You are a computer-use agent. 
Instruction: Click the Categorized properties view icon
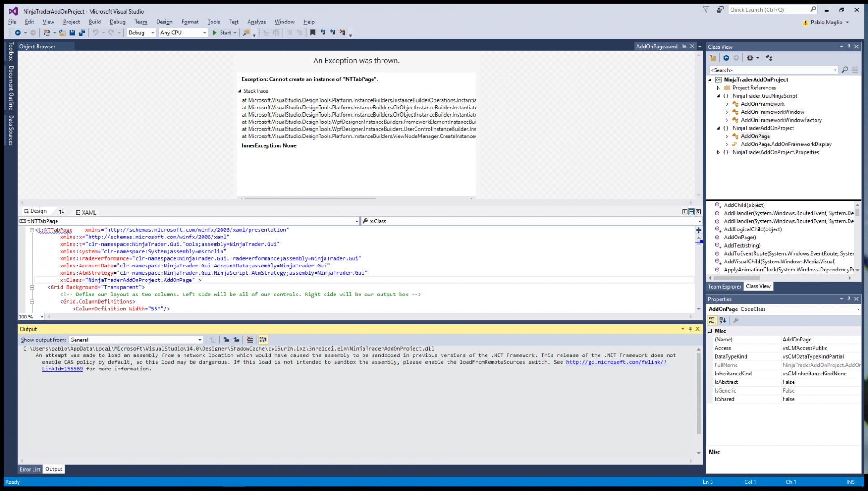pos(712,320)
